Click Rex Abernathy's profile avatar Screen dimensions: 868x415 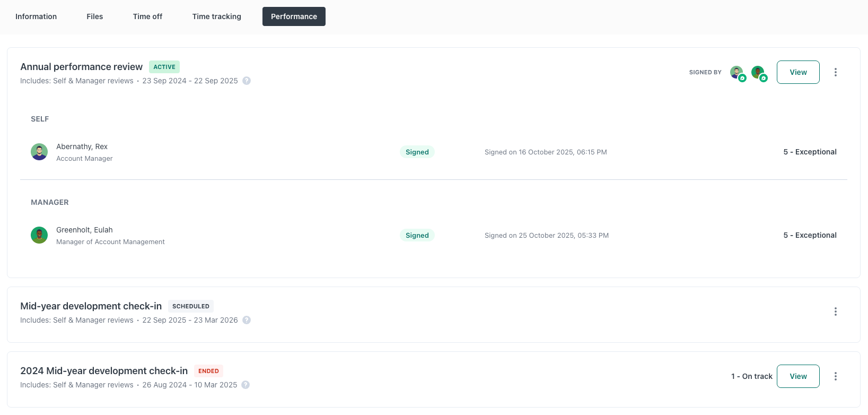point(39,152)
